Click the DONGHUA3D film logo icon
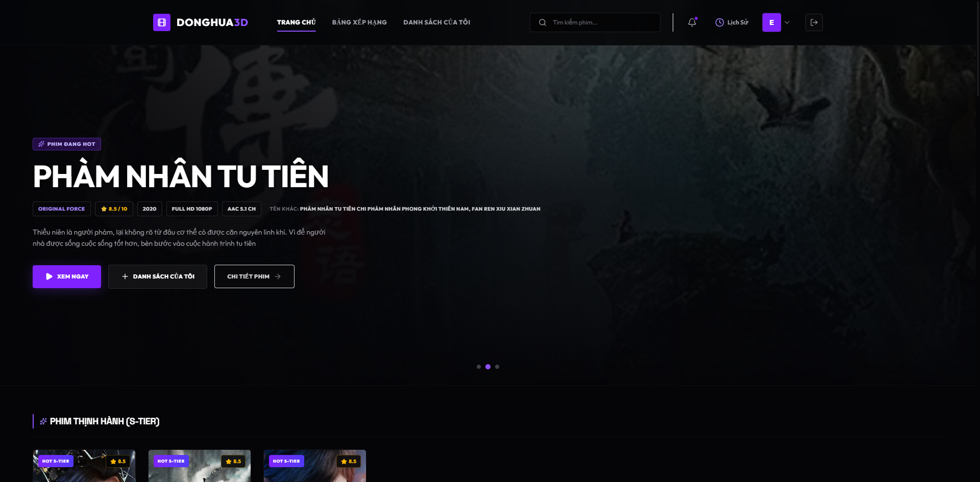 (162, 22)
